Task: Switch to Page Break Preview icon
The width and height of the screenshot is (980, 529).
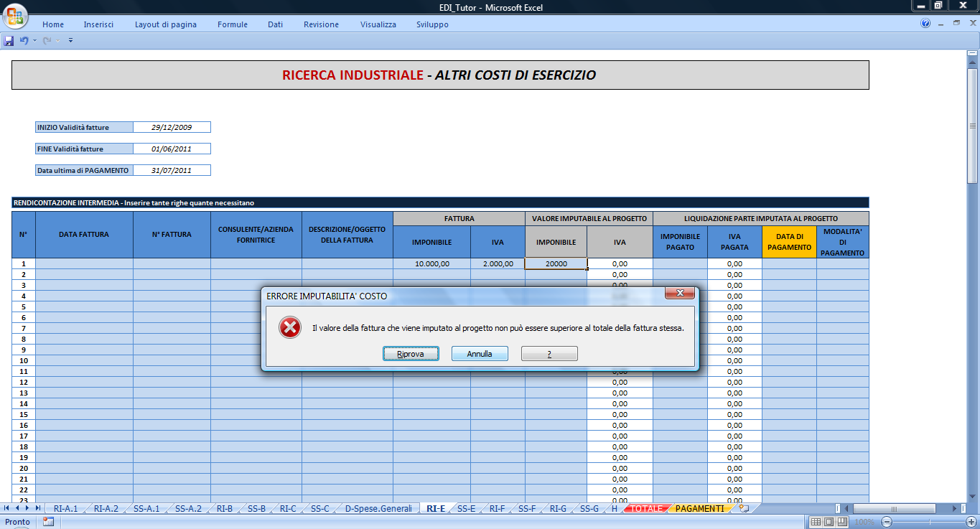Action: [844, 522]
